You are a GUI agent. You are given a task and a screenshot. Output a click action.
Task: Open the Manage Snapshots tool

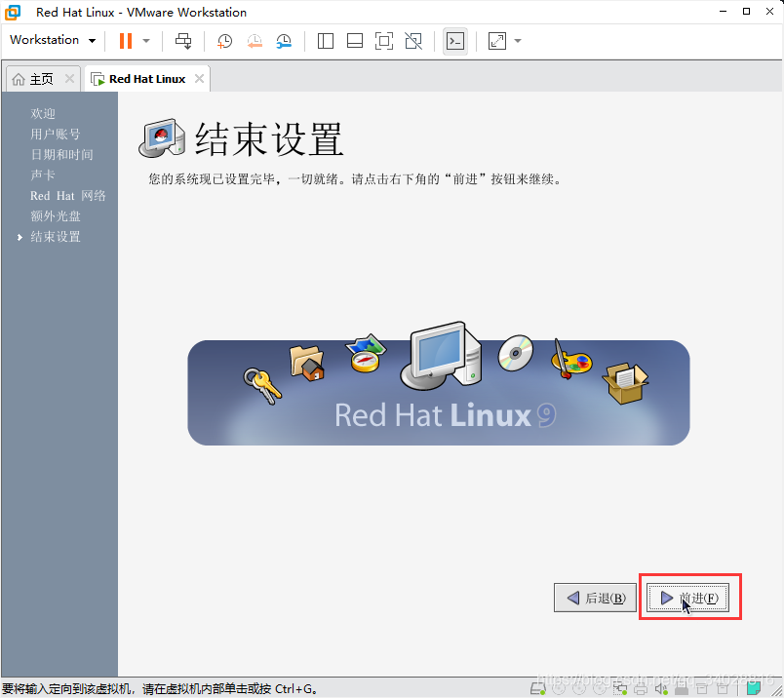pyautogui.click(x=284, y=40)
